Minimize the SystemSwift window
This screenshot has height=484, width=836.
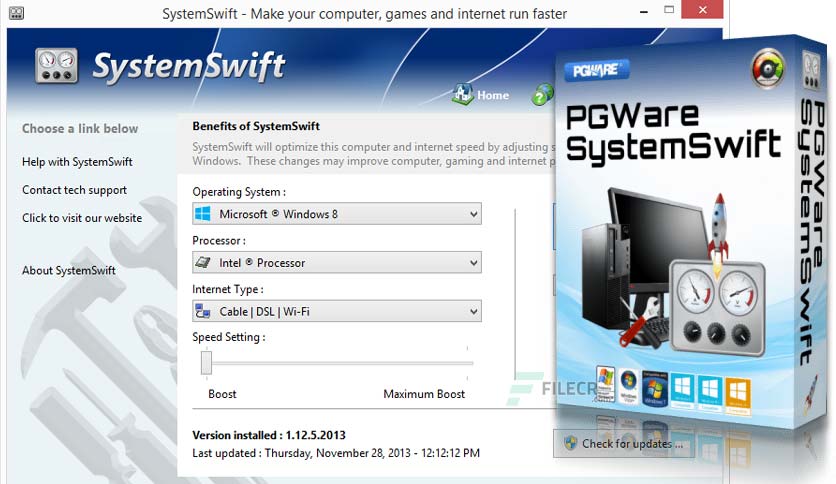644,11
